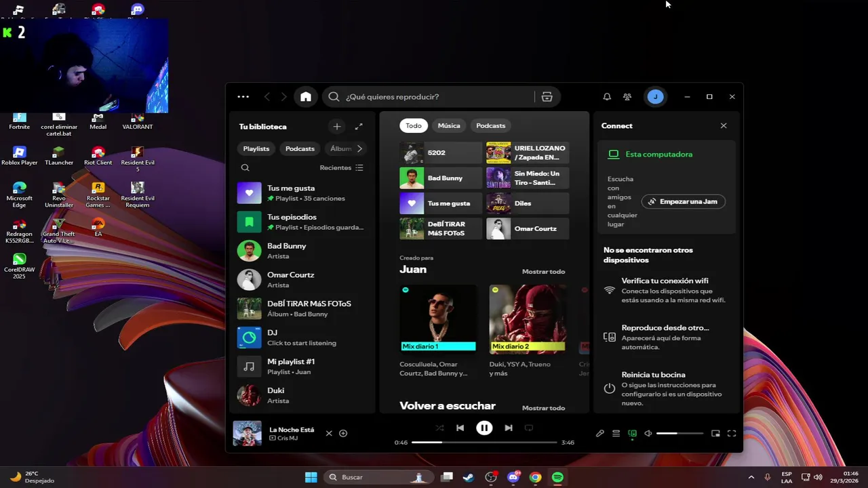Show hidden tray icons chevron
The height and width of the screenshot is (488, 868).
[x=751, y=477]
